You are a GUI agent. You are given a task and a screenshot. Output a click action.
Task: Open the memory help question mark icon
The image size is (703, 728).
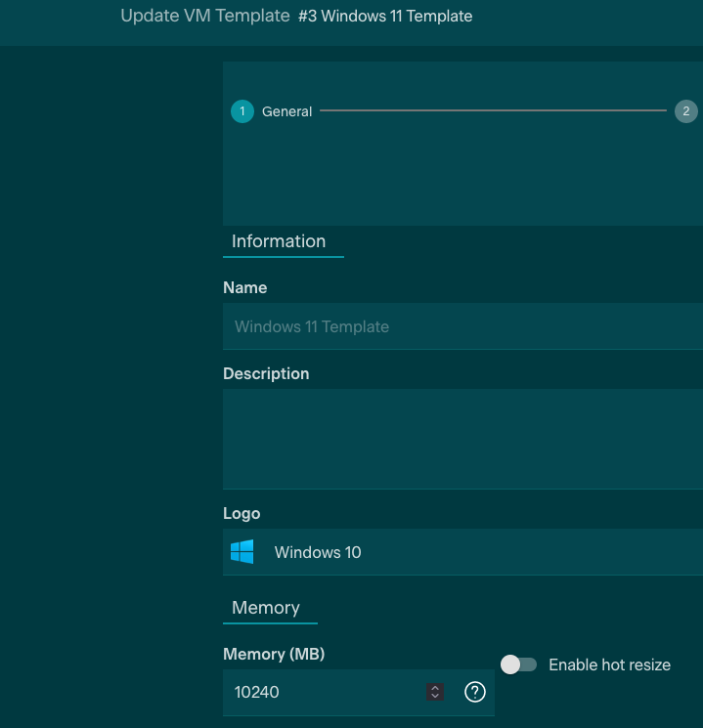[x=475, y=692]
